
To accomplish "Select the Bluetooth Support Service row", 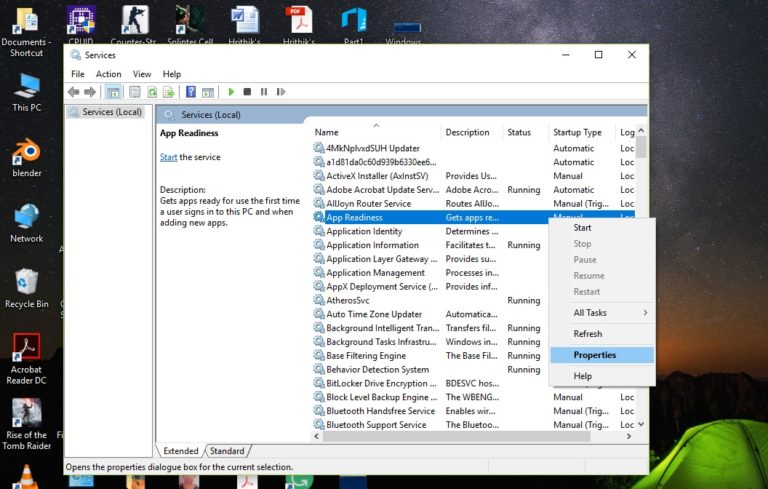I will pyautogui.click(x=376, y=425).
